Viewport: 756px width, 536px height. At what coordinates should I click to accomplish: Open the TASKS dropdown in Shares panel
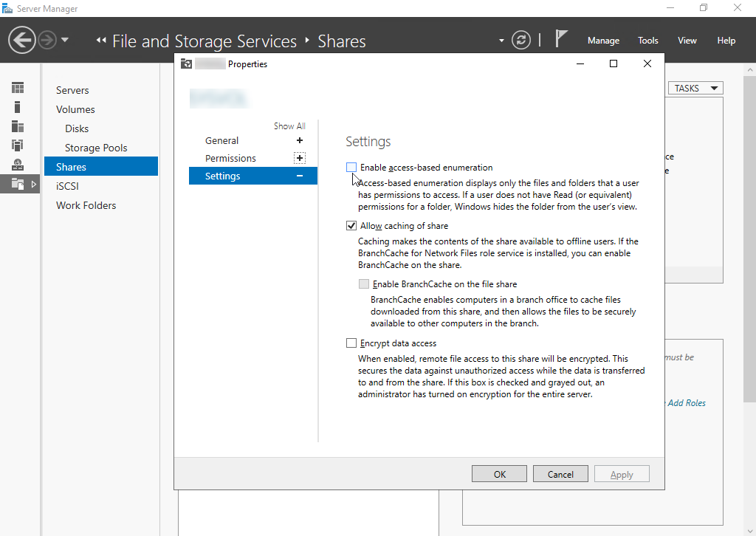tap(695, 88)
